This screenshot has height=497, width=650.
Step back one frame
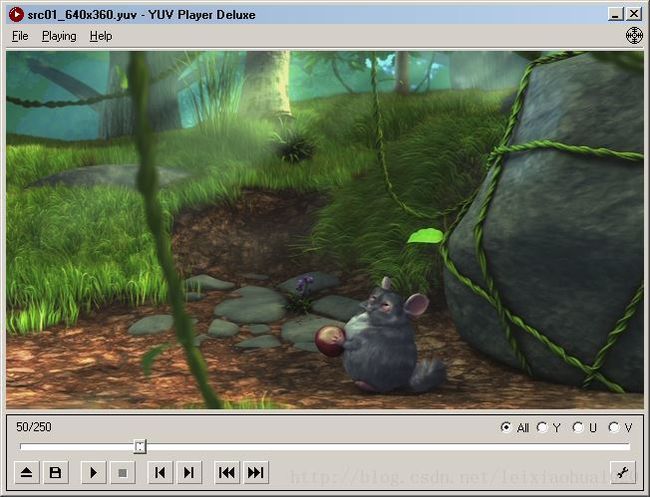click(160, 472)
